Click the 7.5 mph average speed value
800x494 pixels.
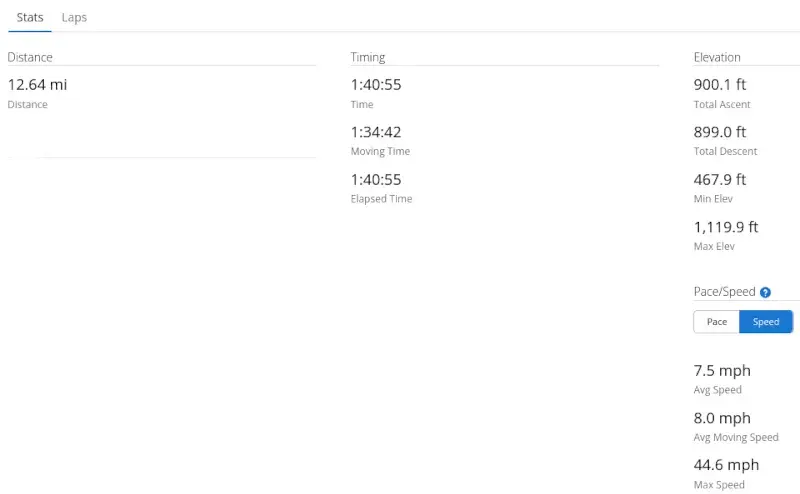[x=722, y=370]
